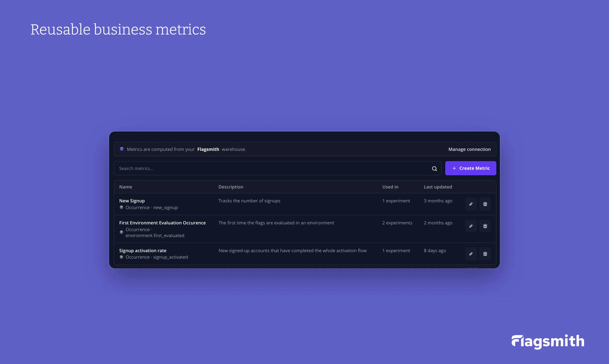Click '2 experiments' usage cell
The width and height of the screenshot is (609, 364).
(397, 223)
